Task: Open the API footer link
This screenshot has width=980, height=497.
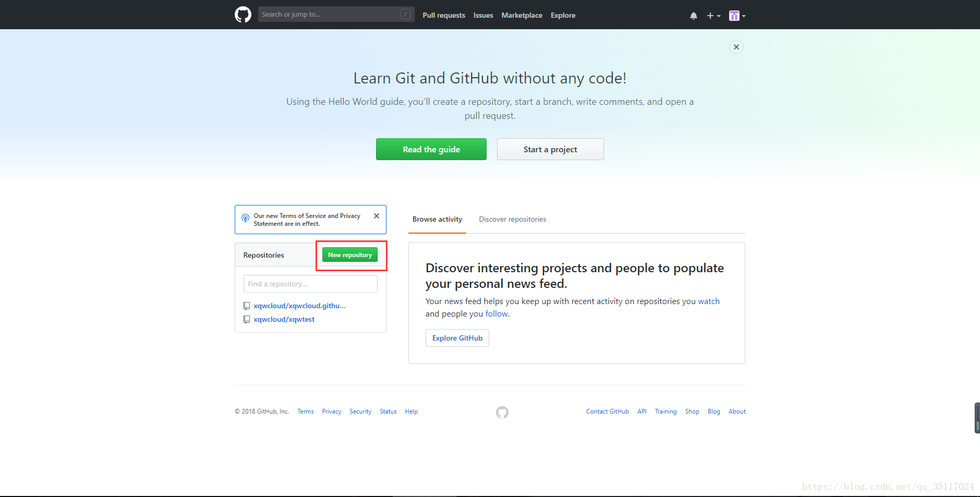Action: [x=642, y=411]
